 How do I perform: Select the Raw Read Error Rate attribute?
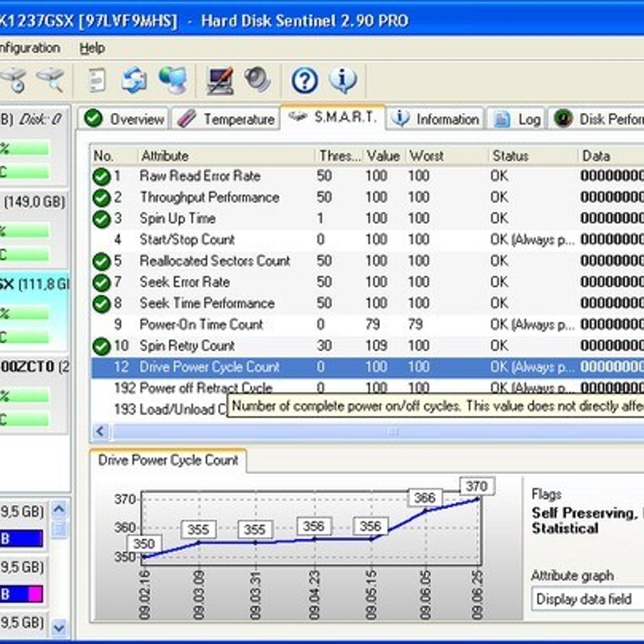click(200, 176)
